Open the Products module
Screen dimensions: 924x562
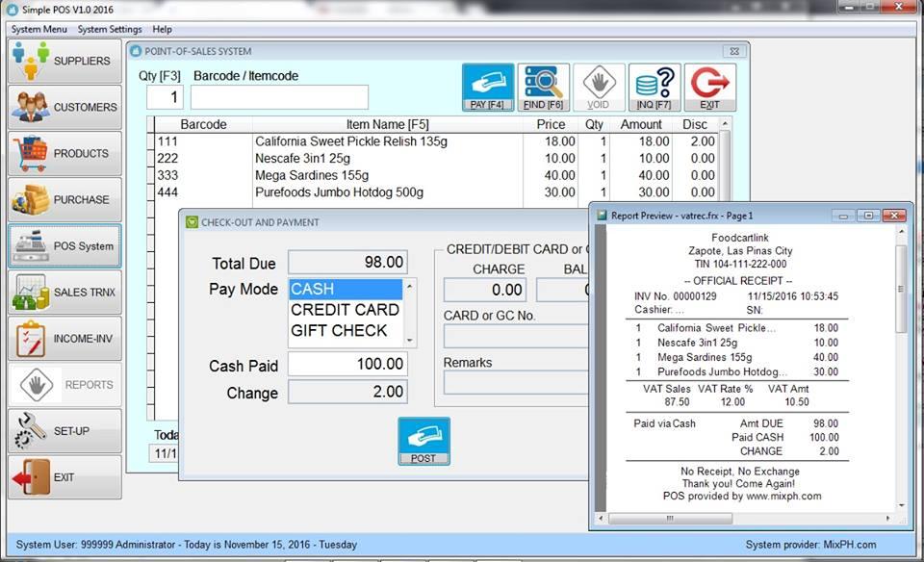coord(64,153)
